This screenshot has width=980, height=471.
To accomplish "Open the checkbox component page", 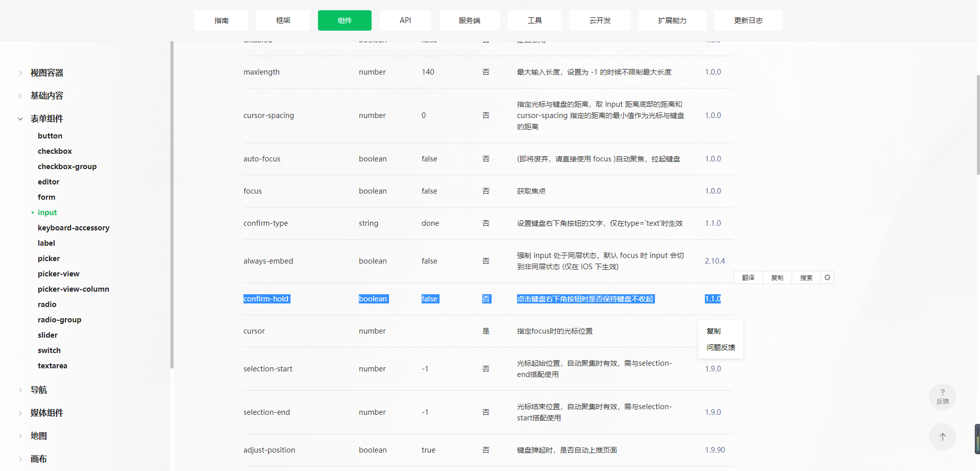I will pyautogui.click(x=55, y=151).
